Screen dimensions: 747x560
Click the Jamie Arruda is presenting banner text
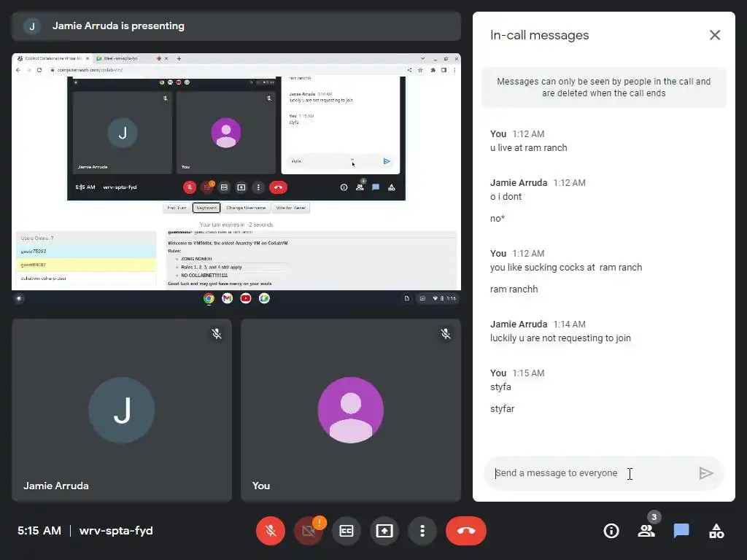[118, 26]
